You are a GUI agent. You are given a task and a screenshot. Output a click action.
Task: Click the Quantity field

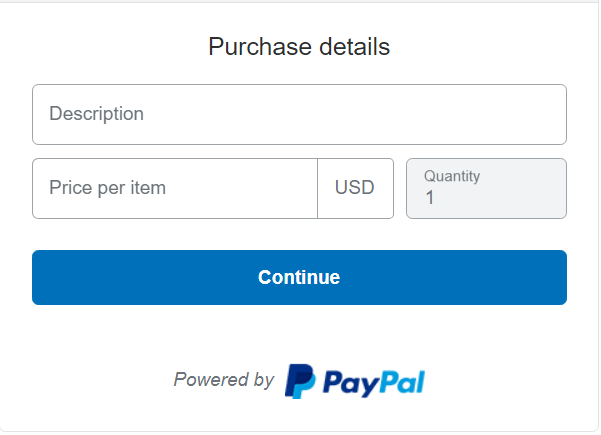(486, 189)
